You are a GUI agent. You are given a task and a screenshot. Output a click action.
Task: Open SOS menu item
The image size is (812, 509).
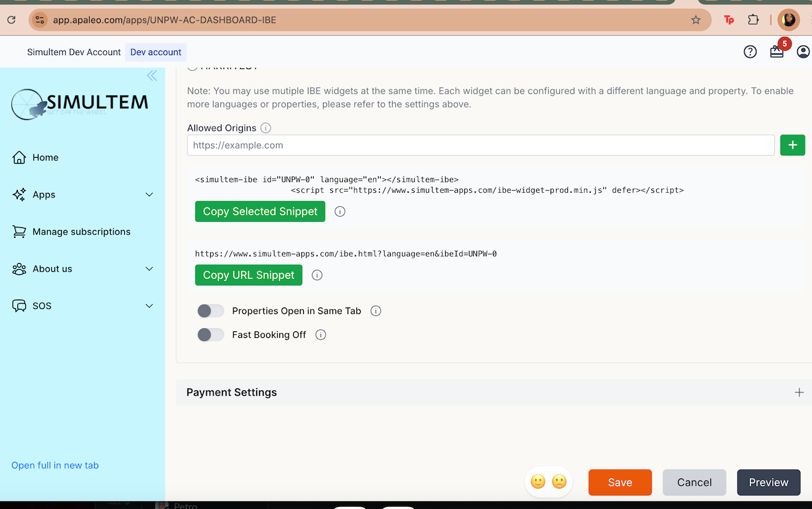pyautogui.click(x=42, y=306)
